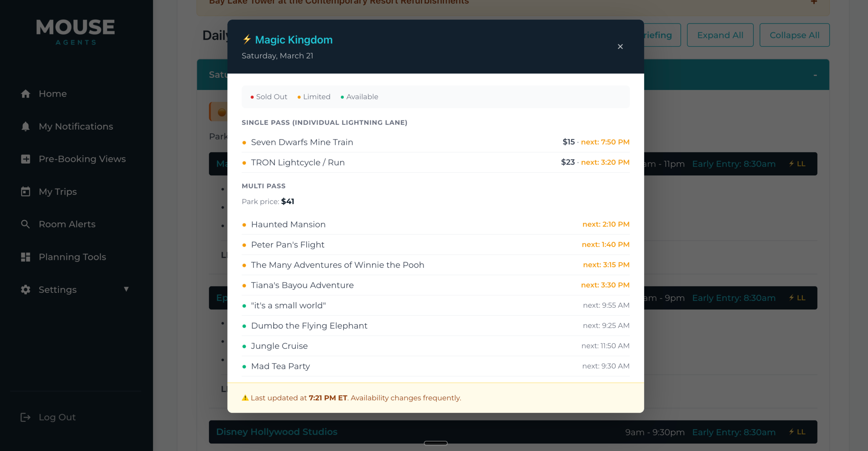The width and height of the screenshot is (868, 451).
Task: Expand the Bay Lake Tower refurbishments section
Action: [813, 2]
